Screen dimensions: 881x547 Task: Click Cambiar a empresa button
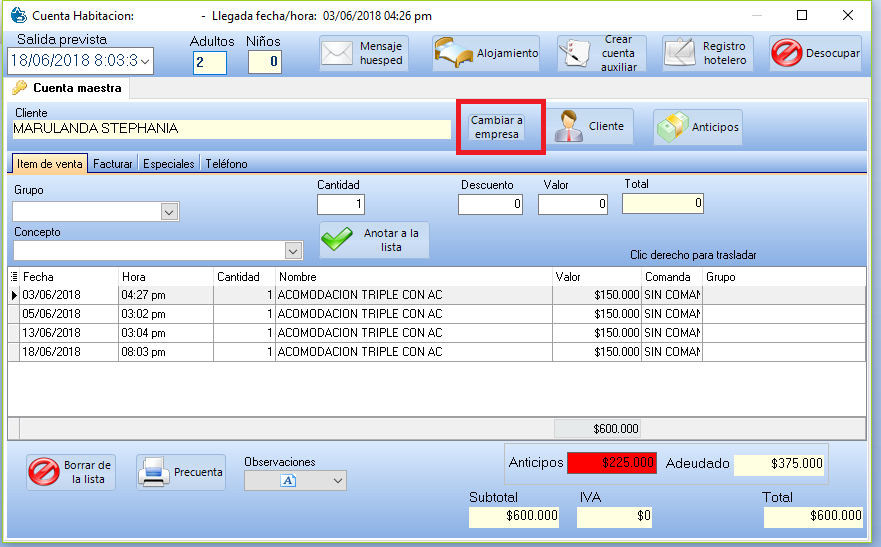click(x=497, y=127)
